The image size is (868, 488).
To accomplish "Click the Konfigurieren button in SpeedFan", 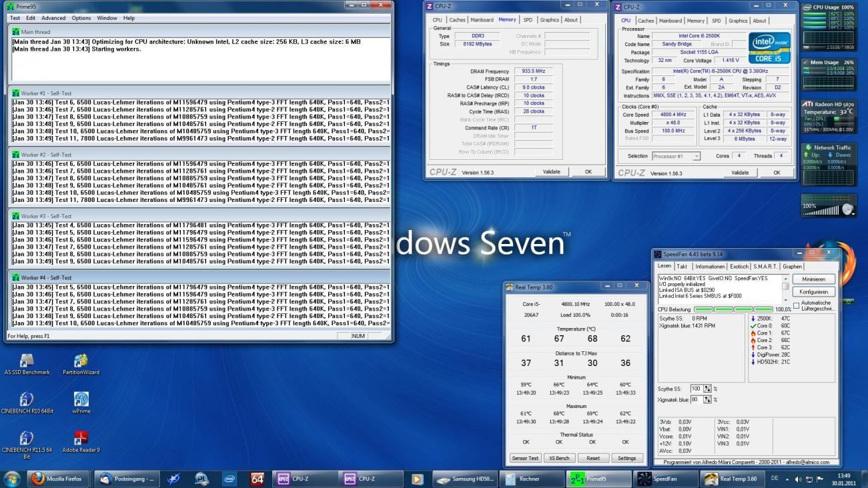I will click(x=813, y=291).
